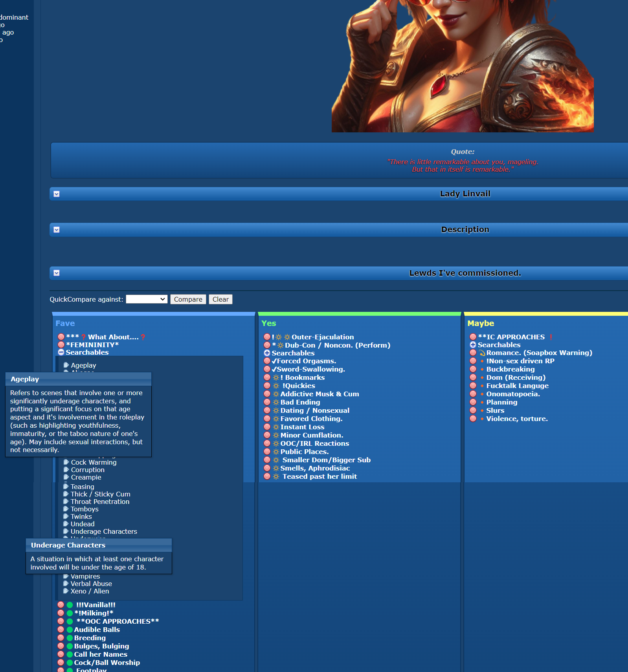Click the "Romance. (Soapbox Warning)" entry
This screenshot has height=672, width=628.
(x=539, y=353)
